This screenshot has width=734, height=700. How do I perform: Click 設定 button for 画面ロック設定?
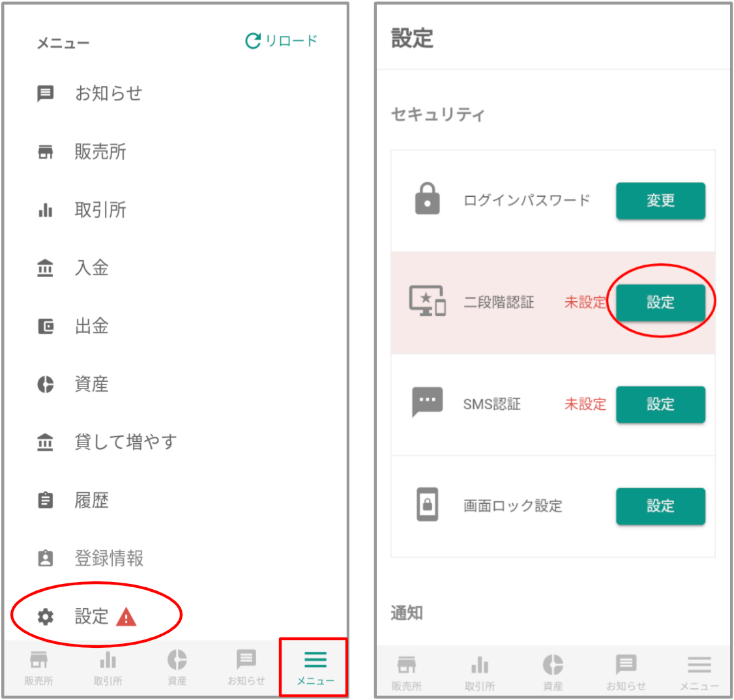(660, 506)
